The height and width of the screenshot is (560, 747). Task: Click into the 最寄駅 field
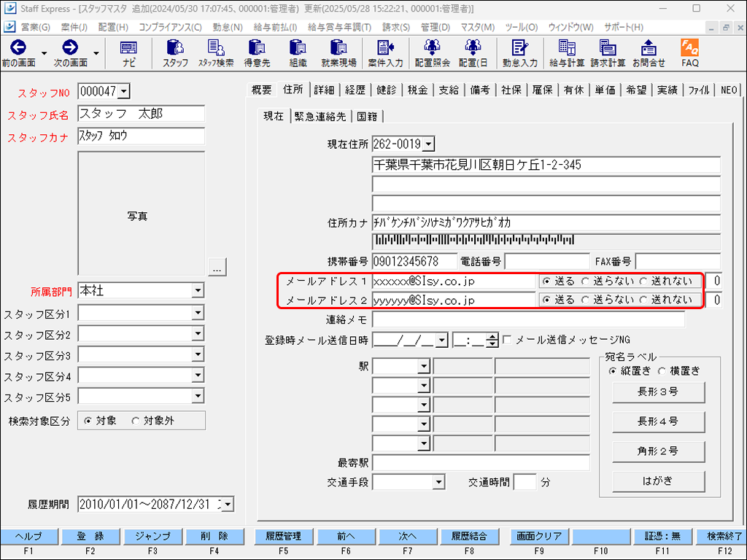click(x=481, y=462)
